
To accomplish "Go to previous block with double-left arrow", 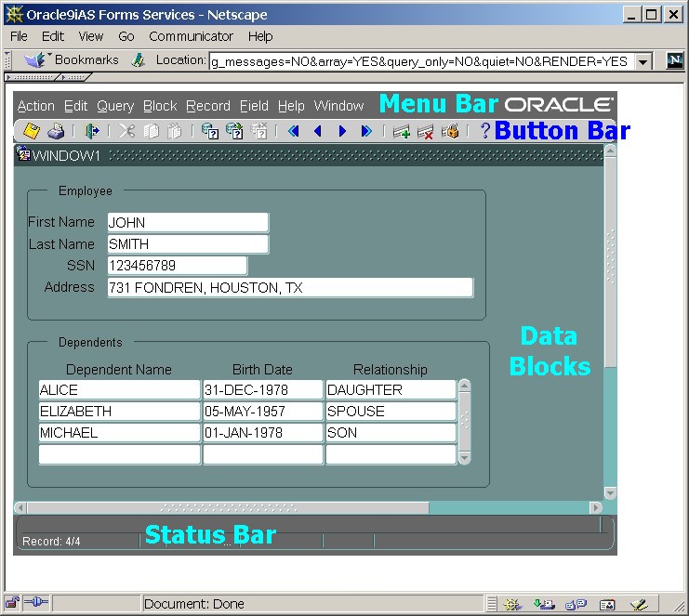I will click(294, 131).
